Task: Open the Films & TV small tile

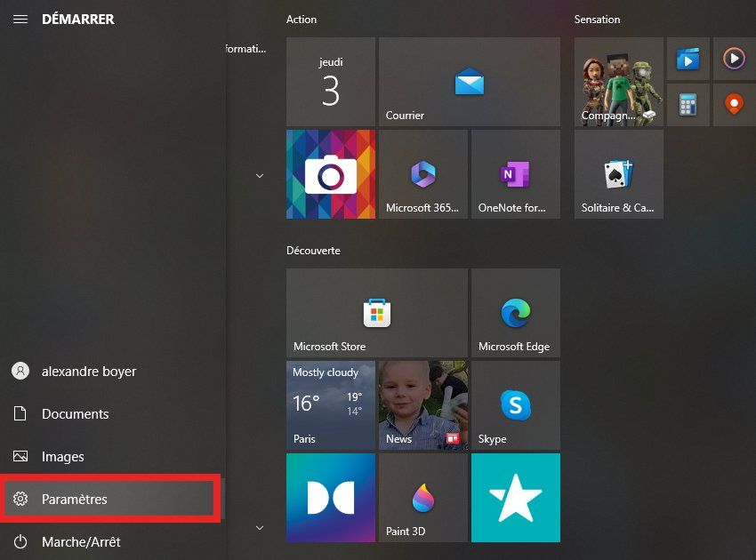Action: pyautogui.click(x=688, y=59)
